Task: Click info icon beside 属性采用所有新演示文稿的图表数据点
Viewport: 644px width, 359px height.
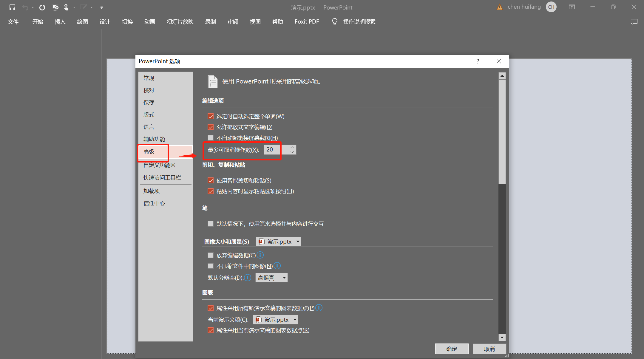Action: pyautogui.click(x=319, y=308)
